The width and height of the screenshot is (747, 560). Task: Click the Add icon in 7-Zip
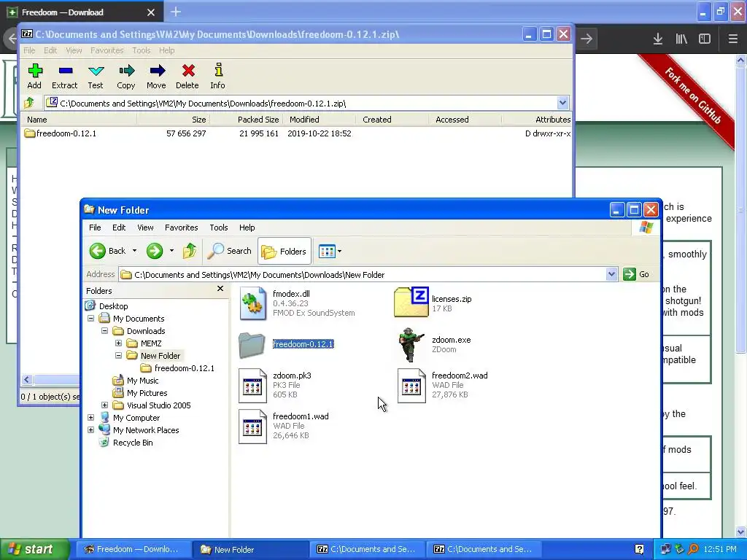pos(35,71)
